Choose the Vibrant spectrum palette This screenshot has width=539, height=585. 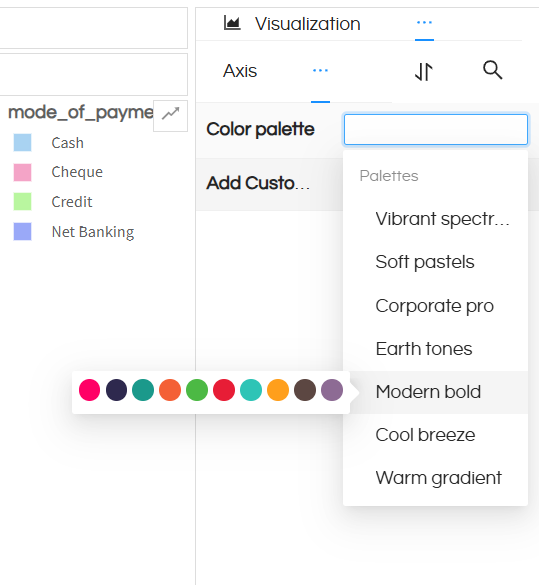click(435, 219)
